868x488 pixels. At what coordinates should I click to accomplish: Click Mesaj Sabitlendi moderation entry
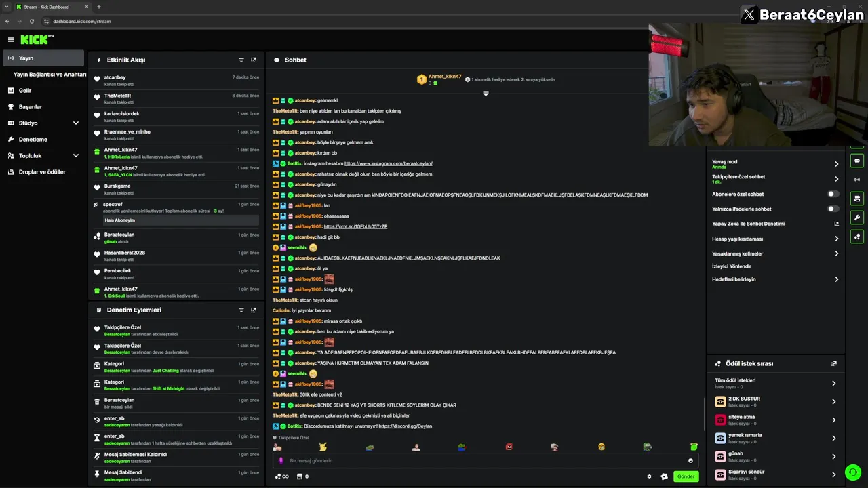click(176, 476)
